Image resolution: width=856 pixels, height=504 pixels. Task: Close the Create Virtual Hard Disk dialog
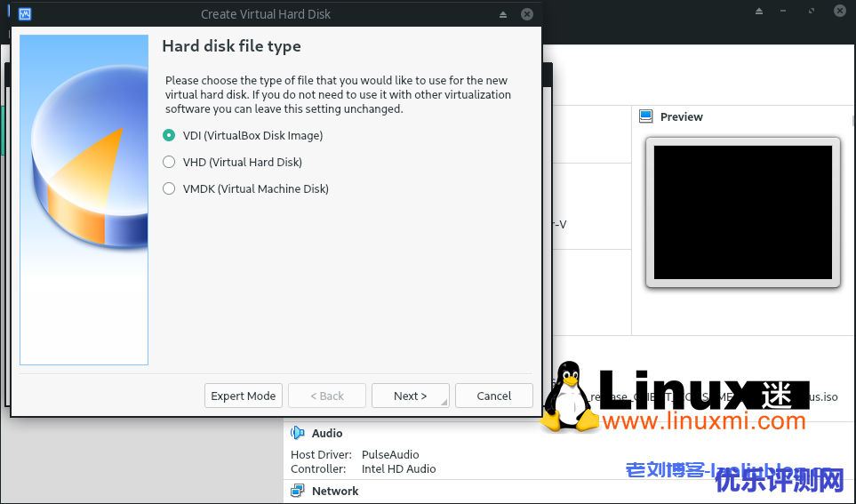(x=527, y=14)
